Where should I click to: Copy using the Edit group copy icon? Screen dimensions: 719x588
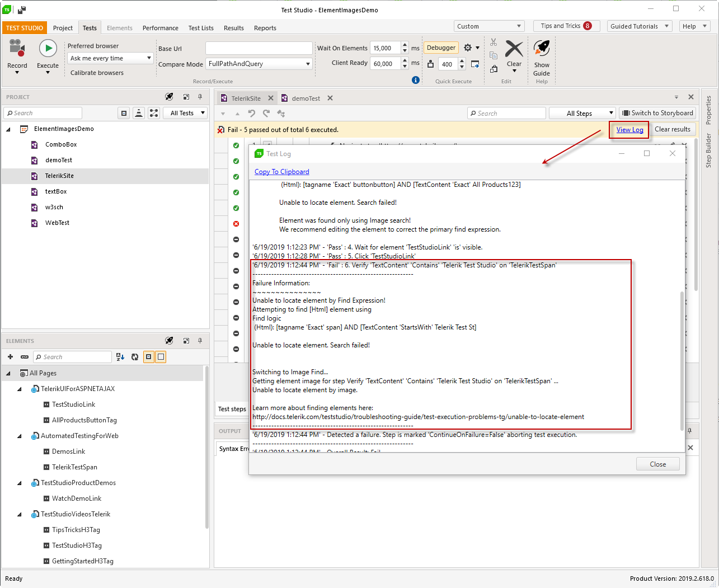click(x=494, y=55)
